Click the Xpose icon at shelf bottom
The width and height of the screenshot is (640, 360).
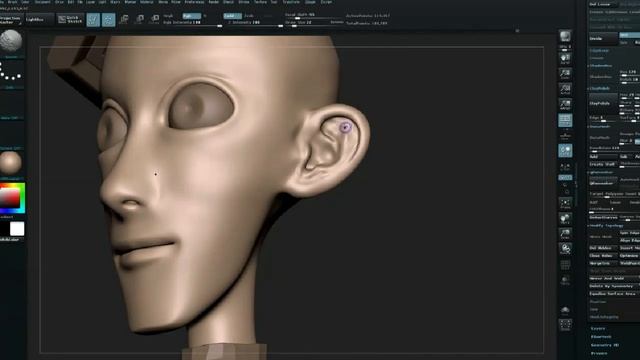tap(565, 325)
